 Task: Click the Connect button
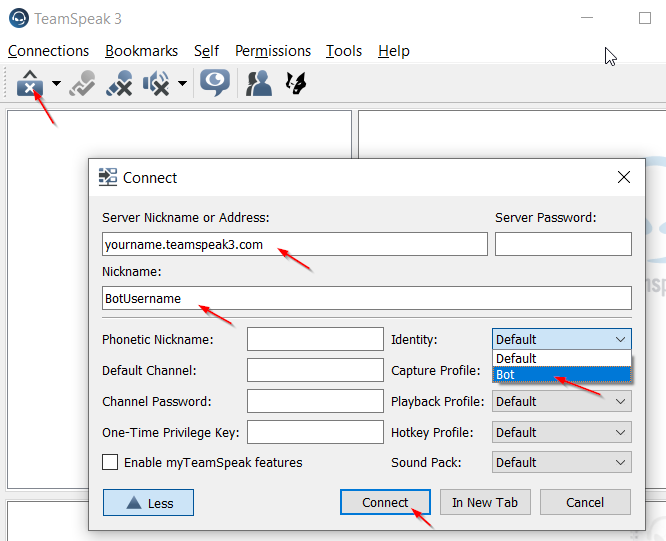click(385, 502)
